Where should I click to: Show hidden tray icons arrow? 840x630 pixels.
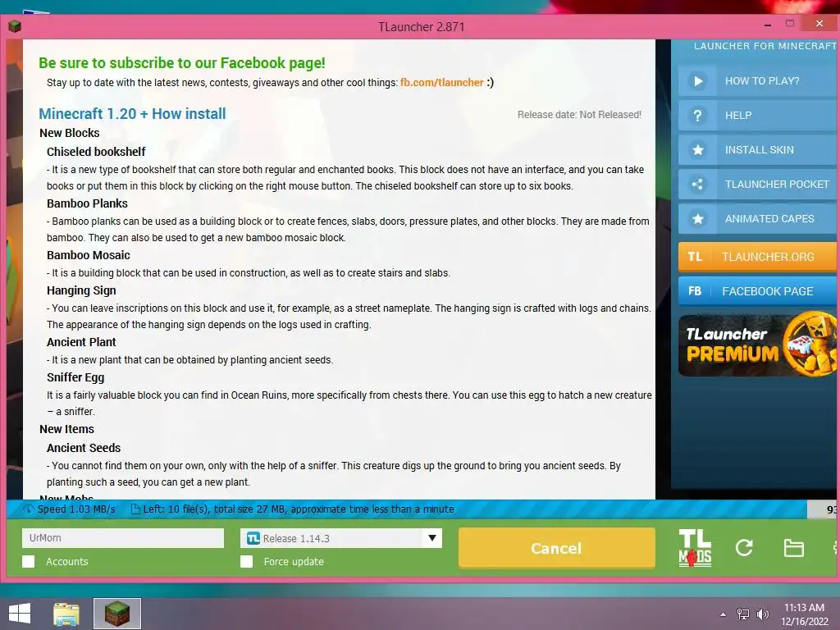pos(724,614)
